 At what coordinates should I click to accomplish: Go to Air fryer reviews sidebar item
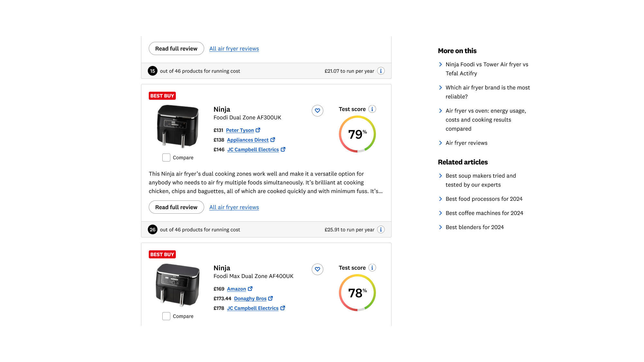tap(466, 143)
